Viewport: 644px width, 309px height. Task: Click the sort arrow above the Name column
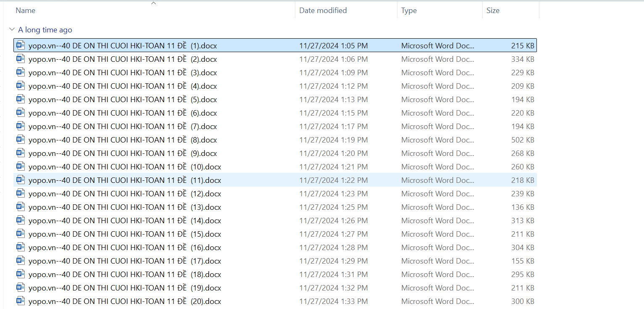[153, 3]
